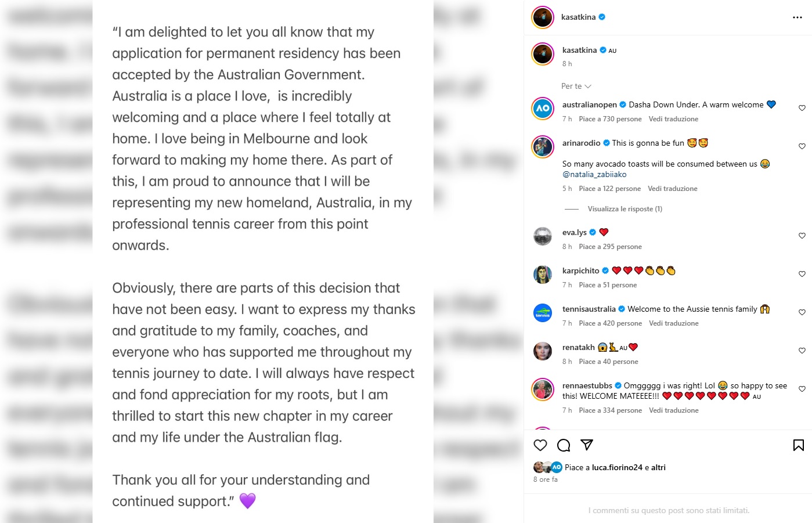This screenshot has height=523, width=812.
Task: Open kasatkina profile from header username
Action: (578, 17)
